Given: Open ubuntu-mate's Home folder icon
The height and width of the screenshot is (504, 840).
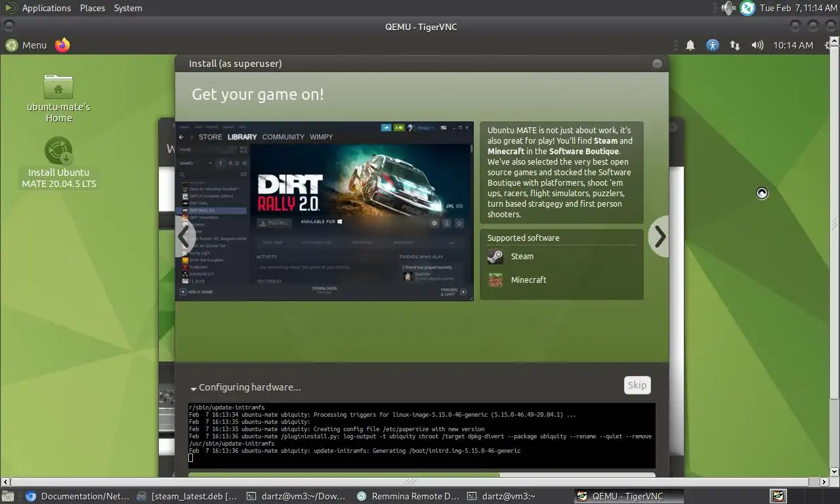Looking at the screenshot, I should [x=58, y=98].
